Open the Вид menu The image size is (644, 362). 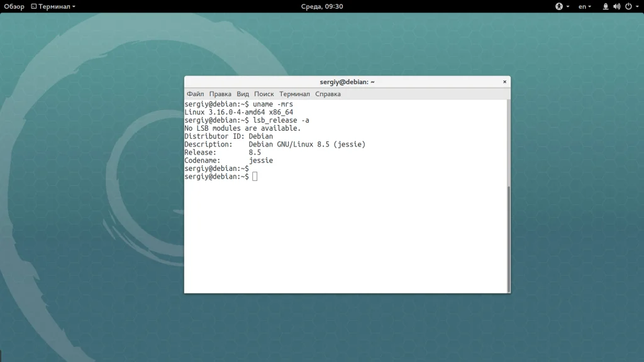coord(243,94)
